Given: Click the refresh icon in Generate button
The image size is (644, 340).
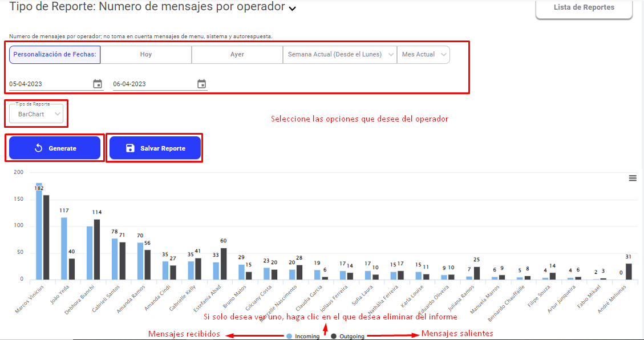Looking at the screenshot, I should click(x=39, y=148).
